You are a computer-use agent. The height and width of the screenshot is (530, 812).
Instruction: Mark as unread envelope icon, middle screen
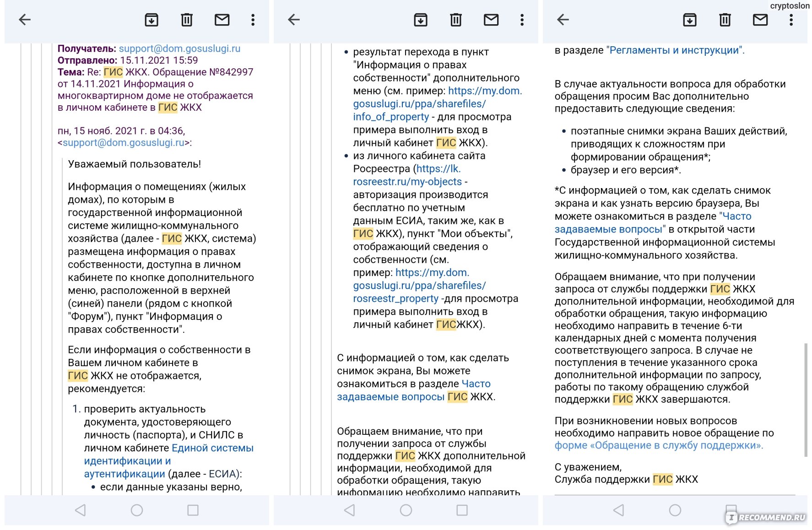pos(491,20)
